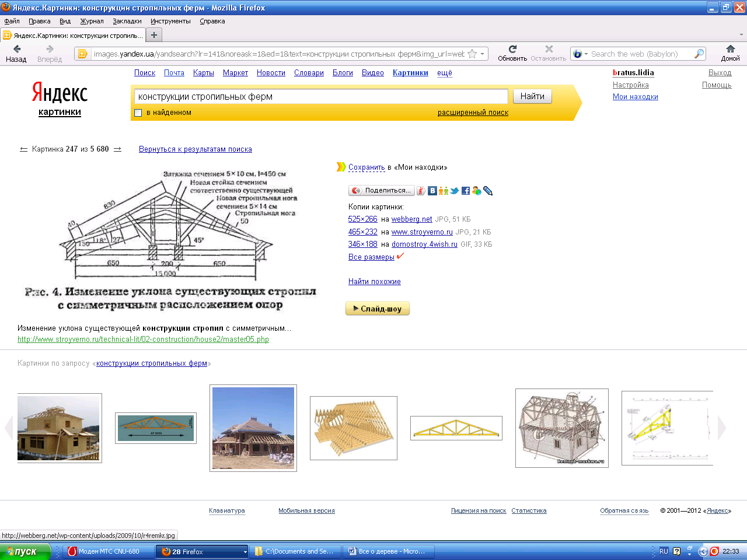Open the Журнал menu

pyautogui.click(x=92, y=21)
